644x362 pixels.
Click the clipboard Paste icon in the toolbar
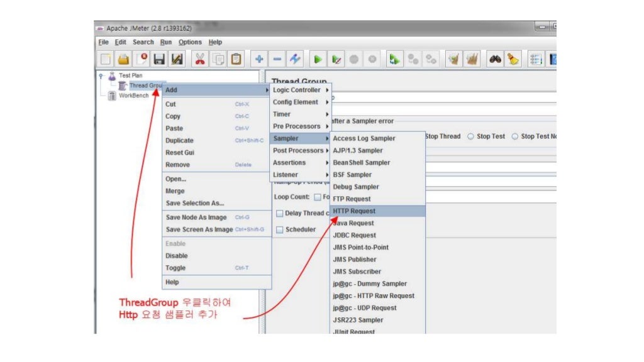236,60
